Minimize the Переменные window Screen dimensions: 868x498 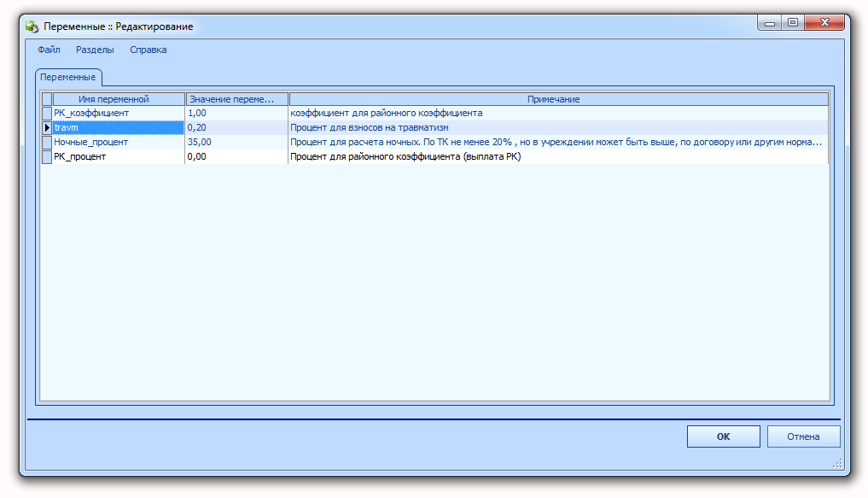769,23
